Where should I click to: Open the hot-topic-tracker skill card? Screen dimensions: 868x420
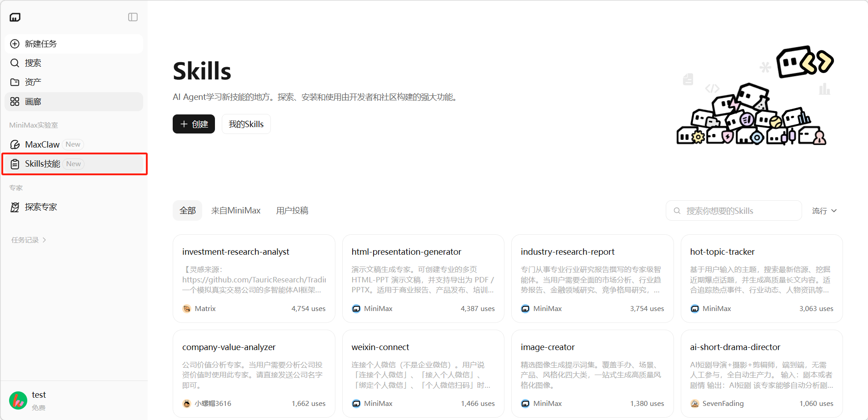(761, 278)
